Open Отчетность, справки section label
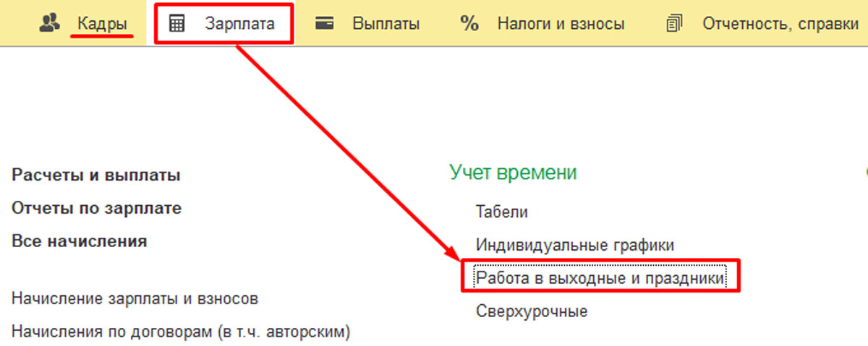Image resolution: width=868 pixels, height=346 pixels. pos(780,24)
